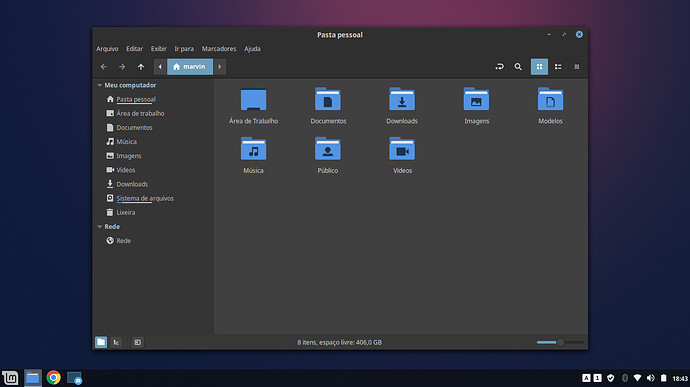Click the 18:43 clock
This screenshot has height=387, width=690.
tap(680, 378)
